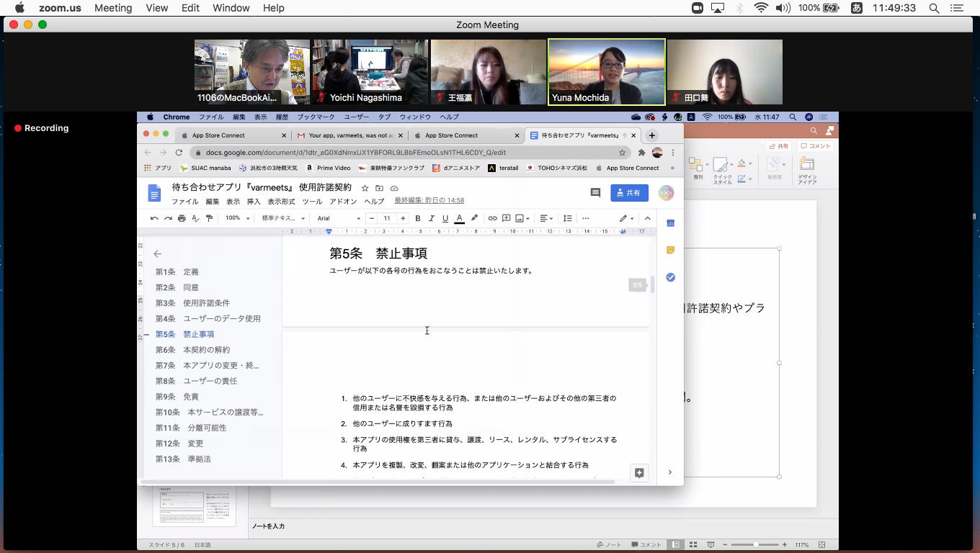Jump to 第9条 免責 in outline
The image size is (980, 553).
pos(177,397)
